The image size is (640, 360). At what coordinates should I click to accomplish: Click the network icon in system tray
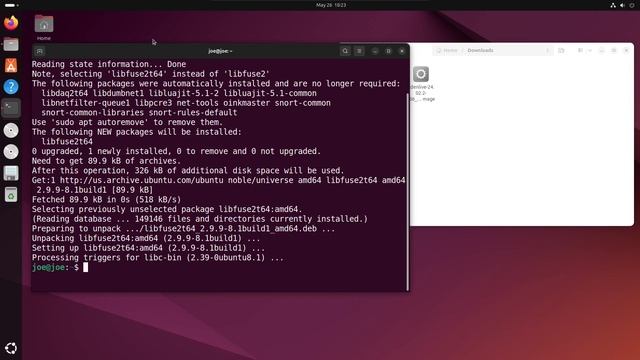613,5
